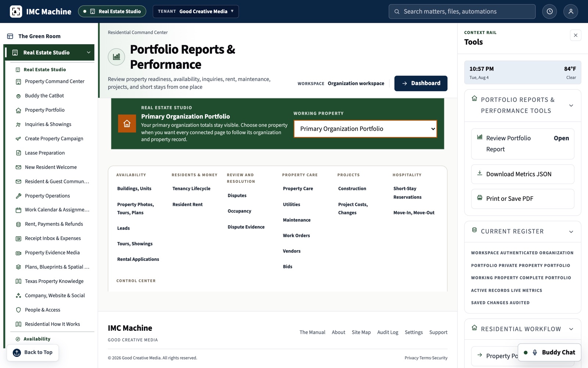
Task: Click the Lease Preparation document icon
Action: tap(18, 153)
